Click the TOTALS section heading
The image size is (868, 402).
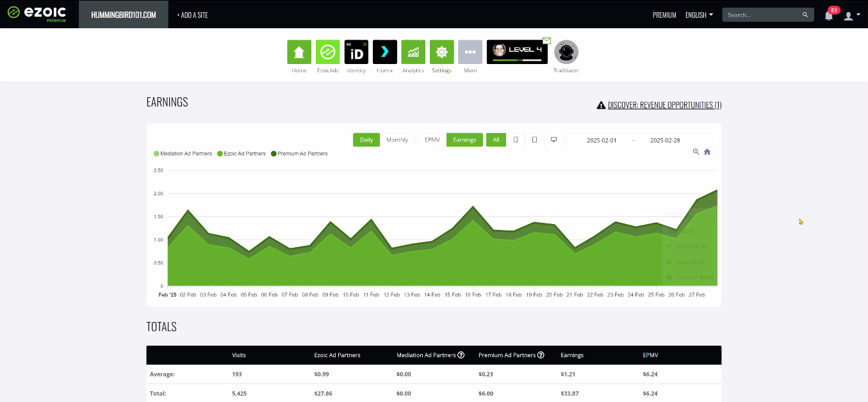161,326
